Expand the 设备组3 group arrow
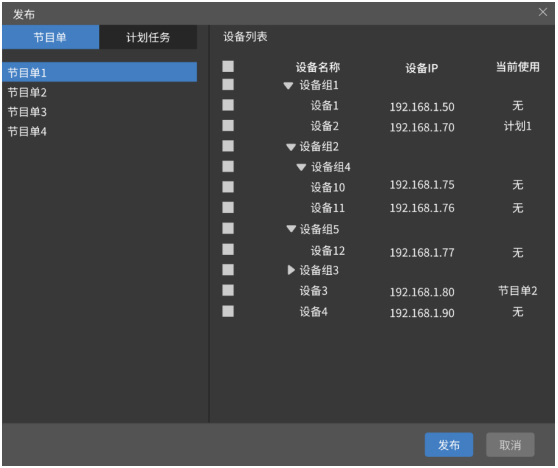This screenshot has width=558, height=468. [x=291, y=270]
